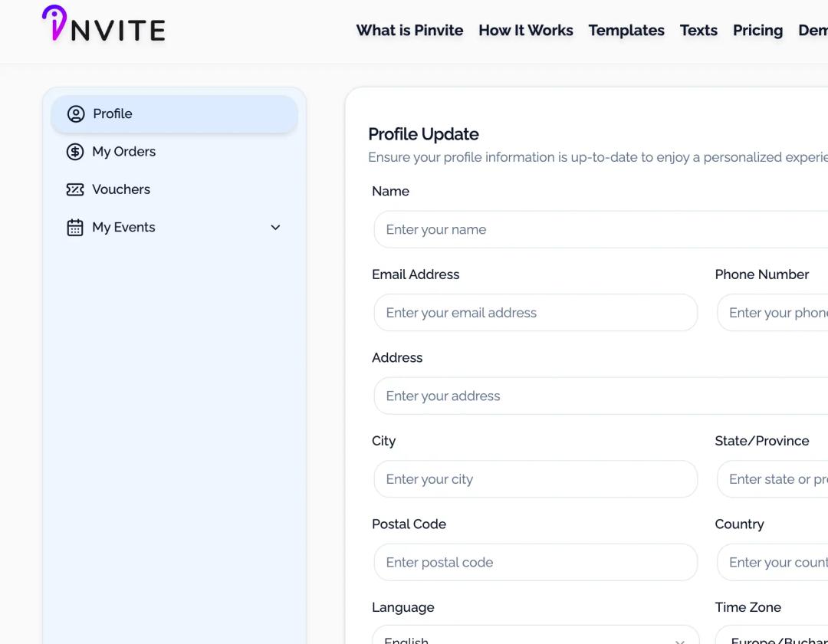This screenshot has height=644, width=828.
Task: Click the Email Address input field
Action: (x=535, y=313)
